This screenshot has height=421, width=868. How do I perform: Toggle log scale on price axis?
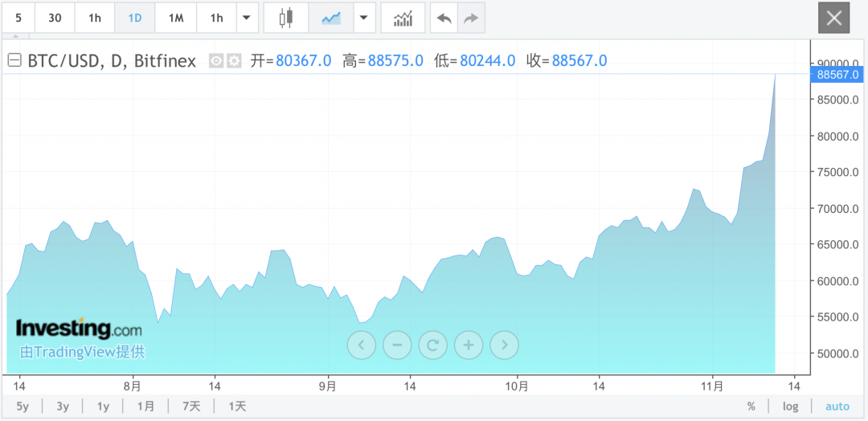(x=791, y=407)
